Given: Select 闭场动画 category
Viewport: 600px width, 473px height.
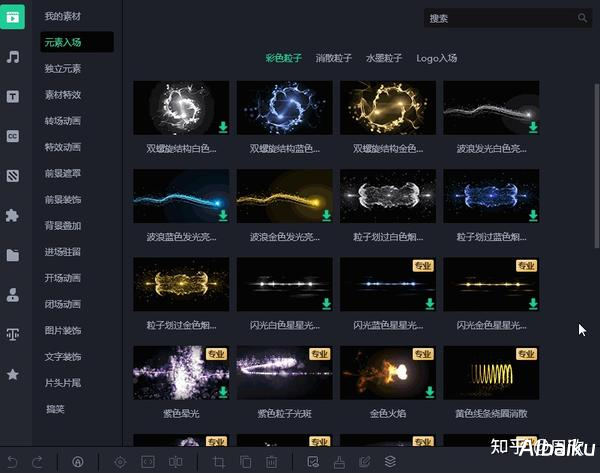Looking at the screenshot, I should click(x=63, y=304).
